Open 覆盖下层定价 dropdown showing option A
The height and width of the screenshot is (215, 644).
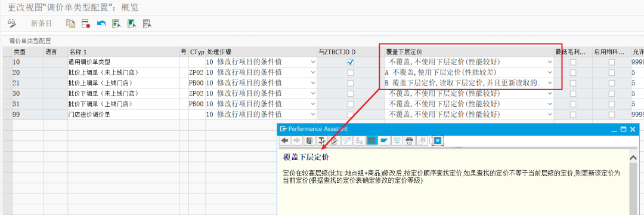(550, 72)
